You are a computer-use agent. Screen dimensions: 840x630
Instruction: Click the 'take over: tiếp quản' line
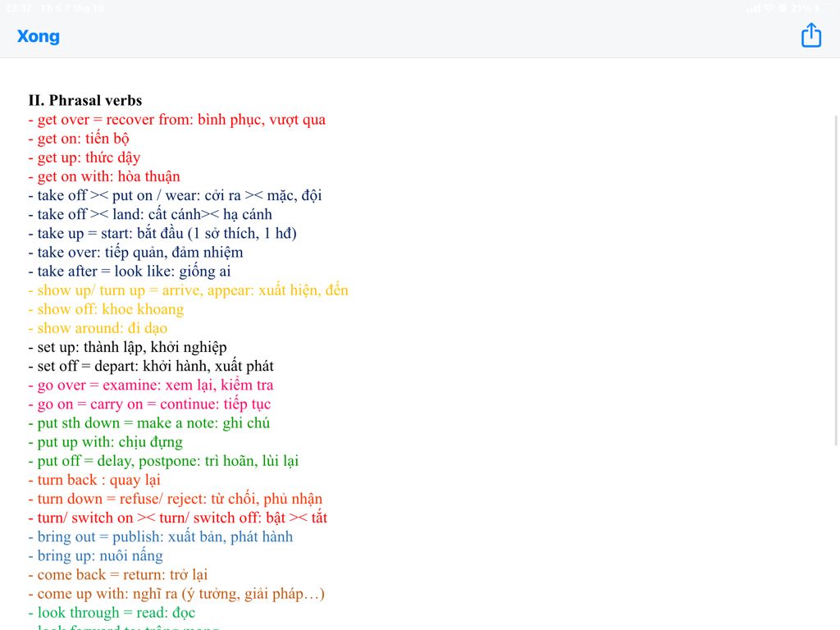(135, 253)
